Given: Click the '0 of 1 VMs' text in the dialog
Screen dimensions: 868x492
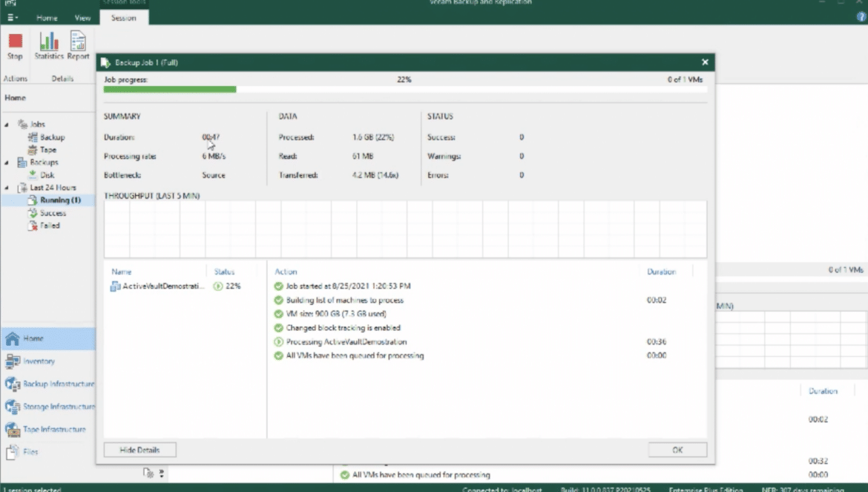Looking at the screenshot, I should click(x=685, y=79).
